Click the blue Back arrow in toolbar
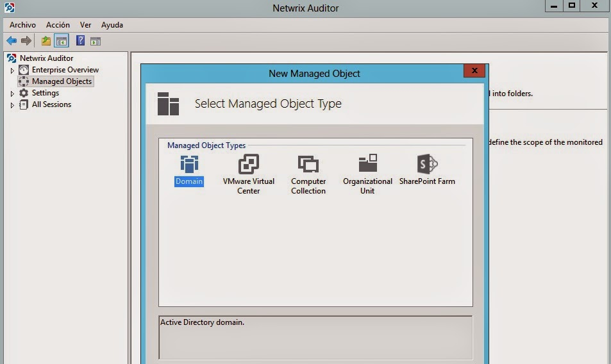 (12, 41)
